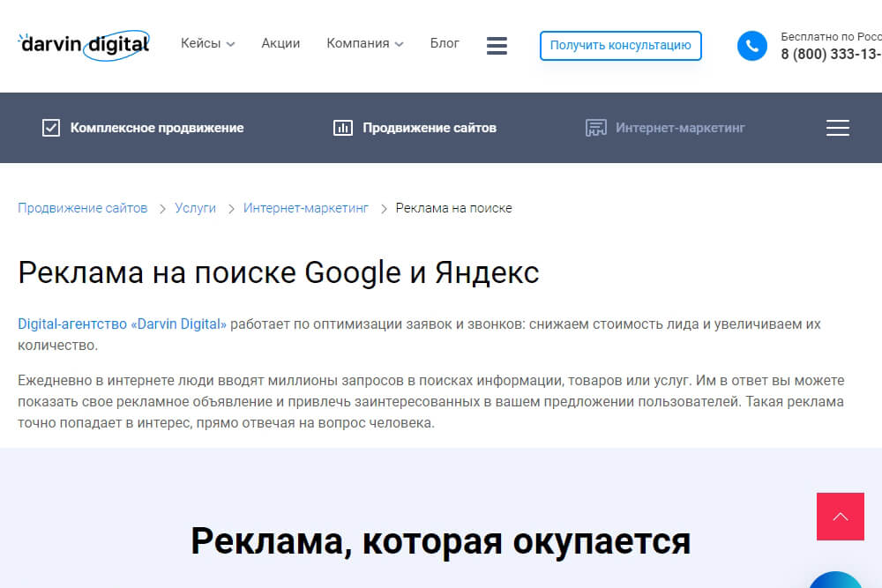Click the checkbox icon beside Комплексное продвижение

click(51, 128)
